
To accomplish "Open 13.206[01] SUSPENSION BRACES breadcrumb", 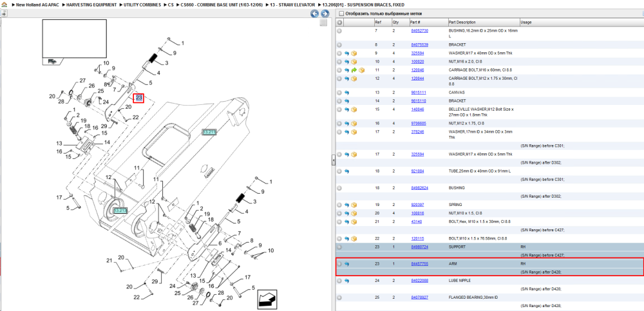I will coord(363,5).
